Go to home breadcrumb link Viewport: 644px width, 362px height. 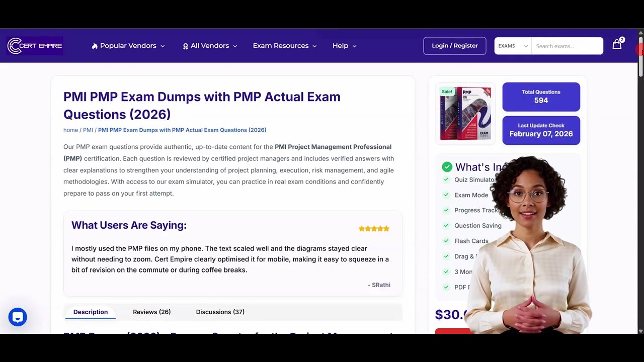point(70,130)
